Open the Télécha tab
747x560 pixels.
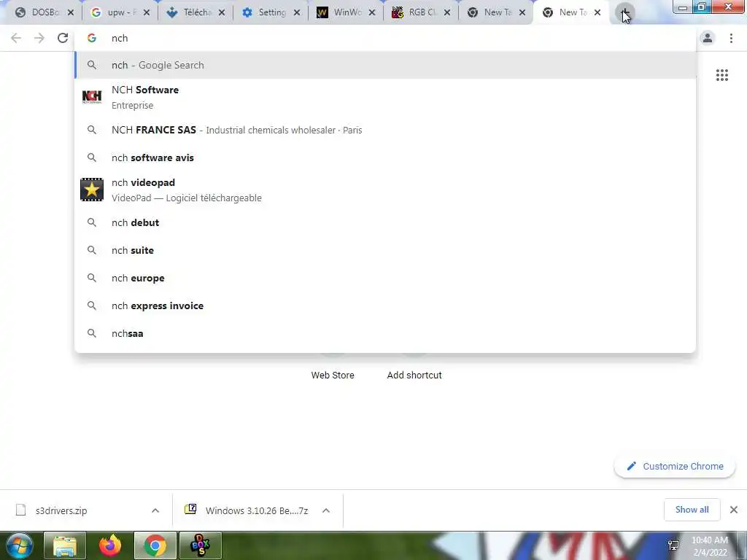coord(192,12)
